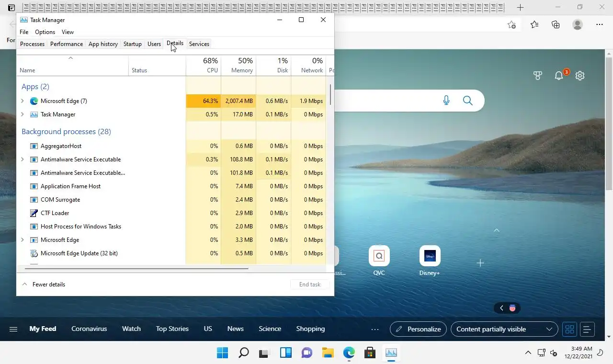Open the Top Stories feed link
The height and width of the screenshot is (364, 613).
pyautogui.click(x=172, y=329)
